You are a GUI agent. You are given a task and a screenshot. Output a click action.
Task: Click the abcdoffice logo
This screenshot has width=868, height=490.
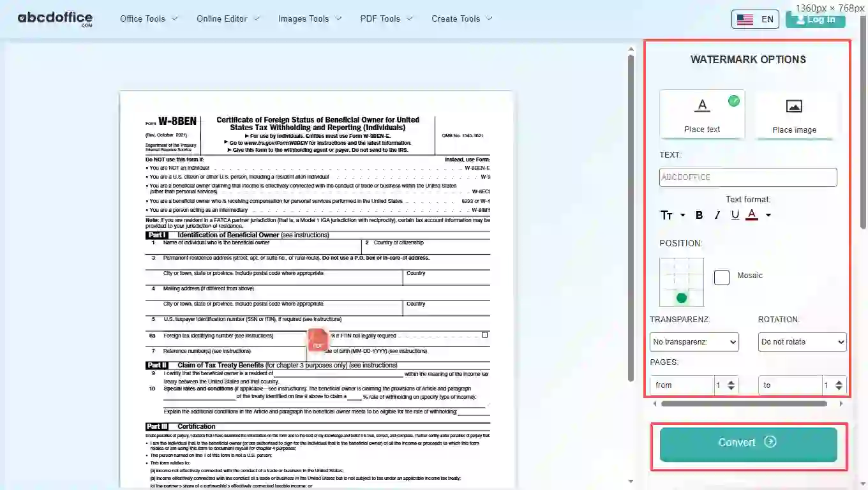tap(55, 19)
